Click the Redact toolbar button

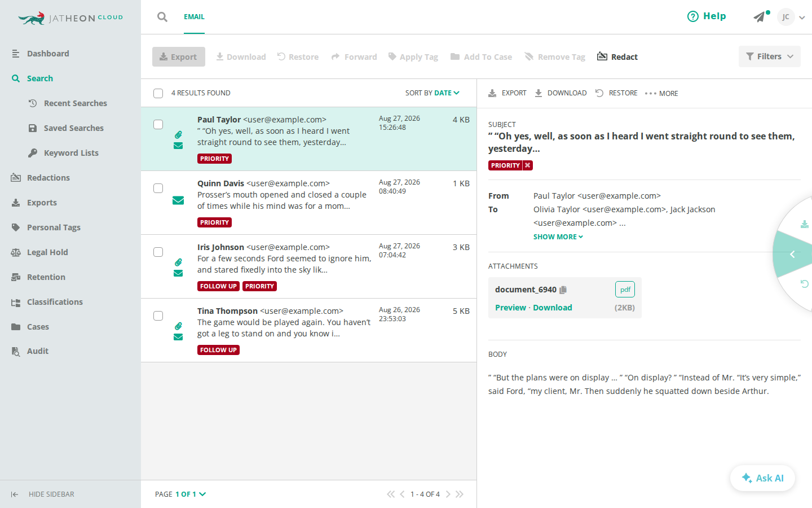[x=617, y=56]
